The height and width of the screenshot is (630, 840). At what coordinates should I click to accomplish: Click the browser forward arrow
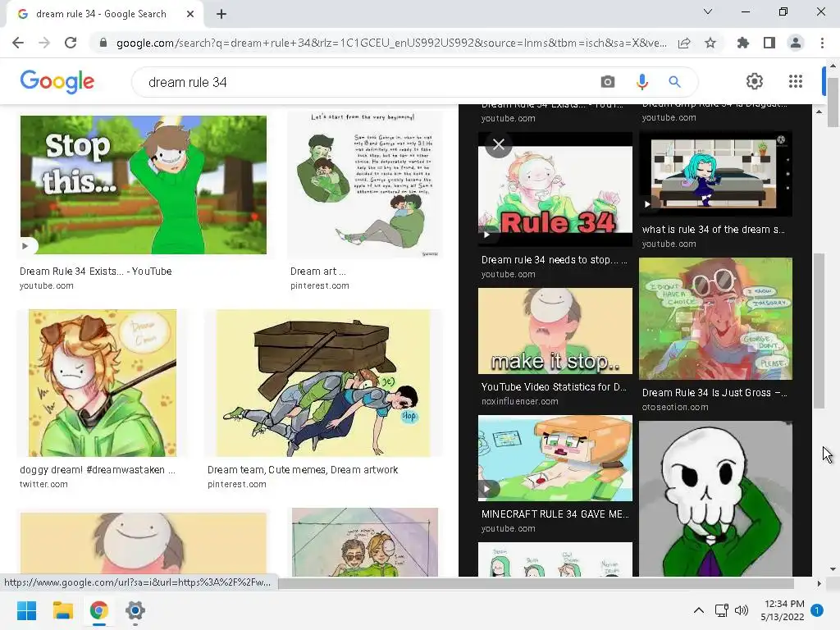44,43
